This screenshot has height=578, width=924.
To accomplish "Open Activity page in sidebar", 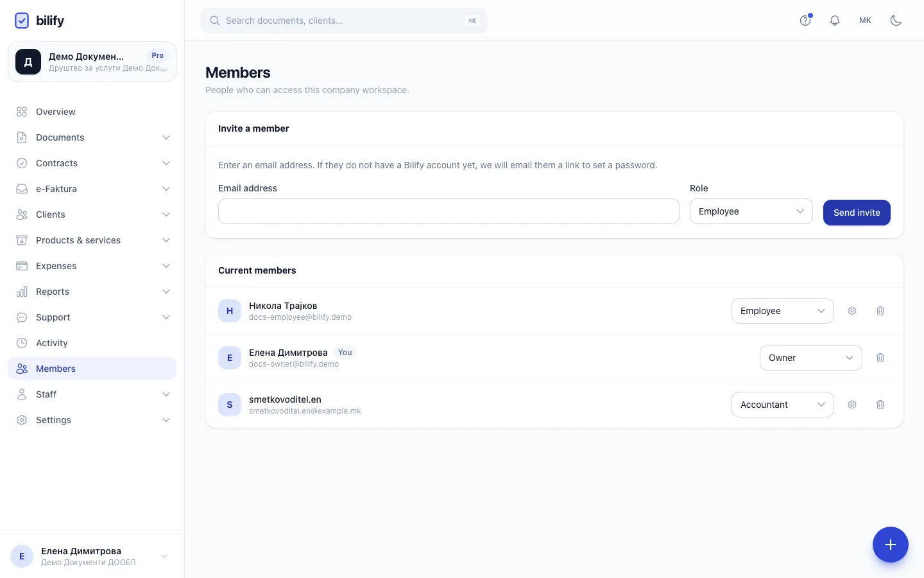I will point(92,343).
